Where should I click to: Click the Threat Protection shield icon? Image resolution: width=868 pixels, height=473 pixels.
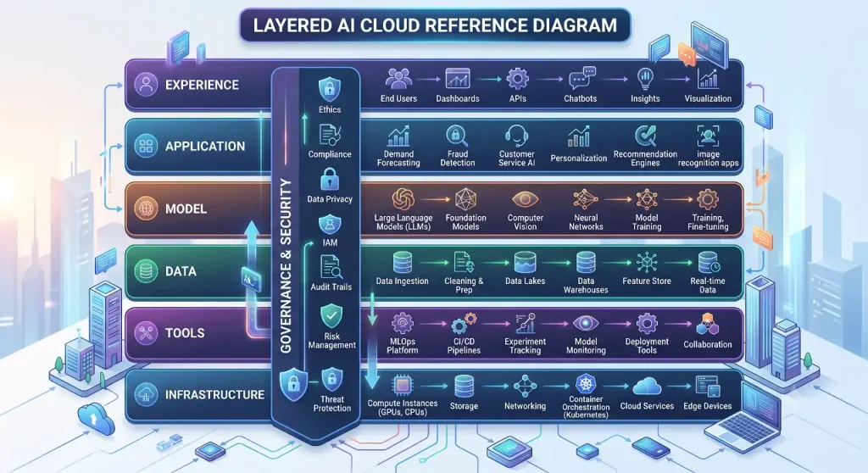click(x=331, y=380)
